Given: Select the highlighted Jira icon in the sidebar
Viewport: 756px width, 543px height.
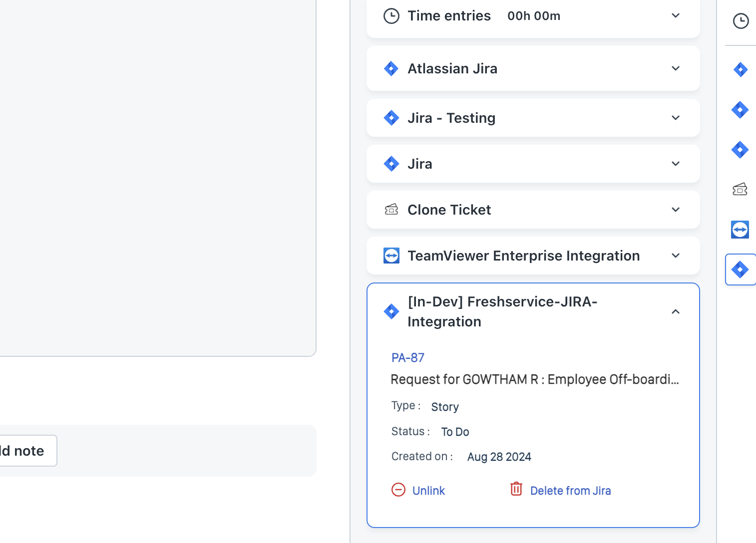Looking at the screenshot, I should 740,270.
